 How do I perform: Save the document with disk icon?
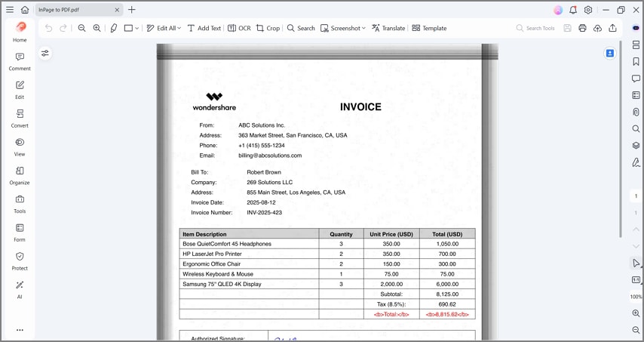[x=568, y=28]
